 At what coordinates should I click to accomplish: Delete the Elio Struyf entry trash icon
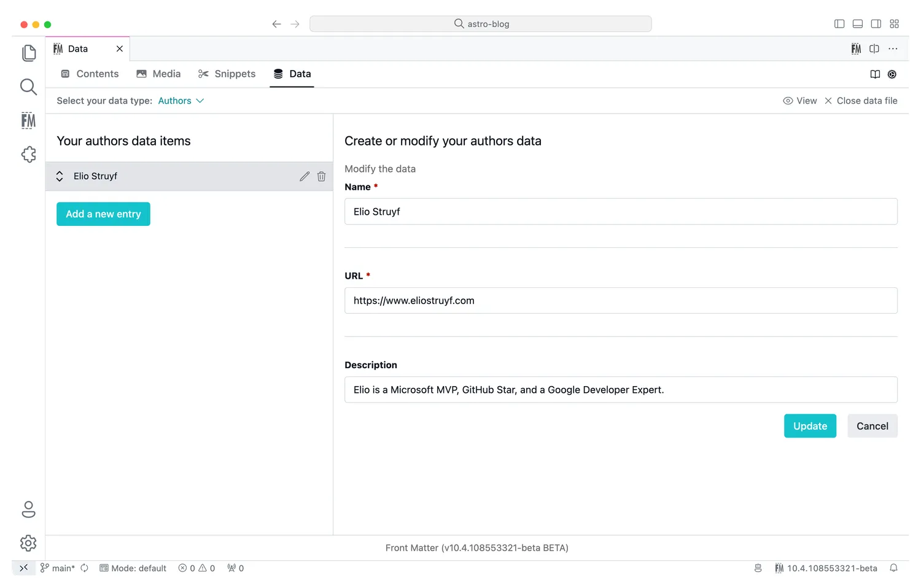pos(321,176)
